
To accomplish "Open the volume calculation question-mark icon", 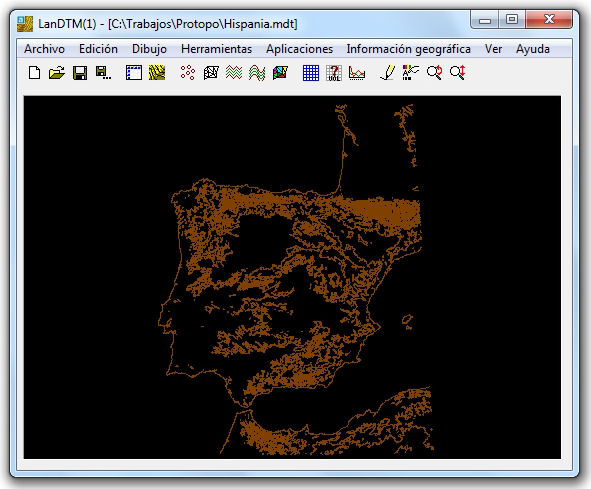I will click(334, 72).
